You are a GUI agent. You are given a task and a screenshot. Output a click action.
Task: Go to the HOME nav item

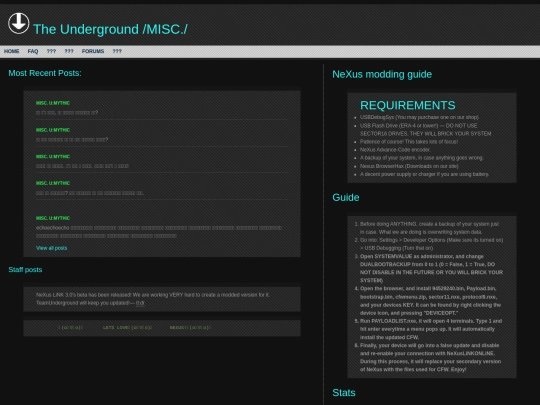coord(11,51)
